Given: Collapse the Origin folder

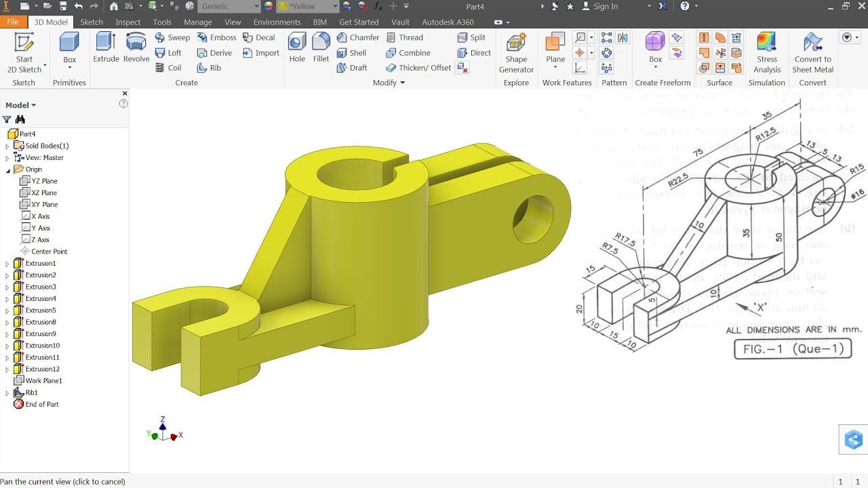Looking at the screenshot, I should [7, 169].
